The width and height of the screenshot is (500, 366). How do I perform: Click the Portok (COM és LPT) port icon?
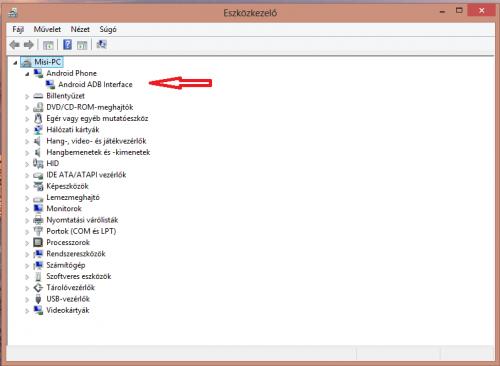click(38, 231)
